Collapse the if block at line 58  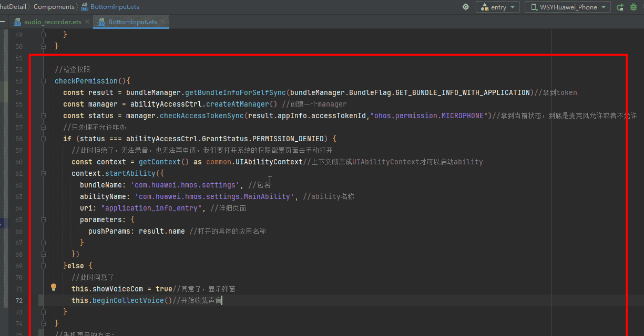(x=44, y=139)
